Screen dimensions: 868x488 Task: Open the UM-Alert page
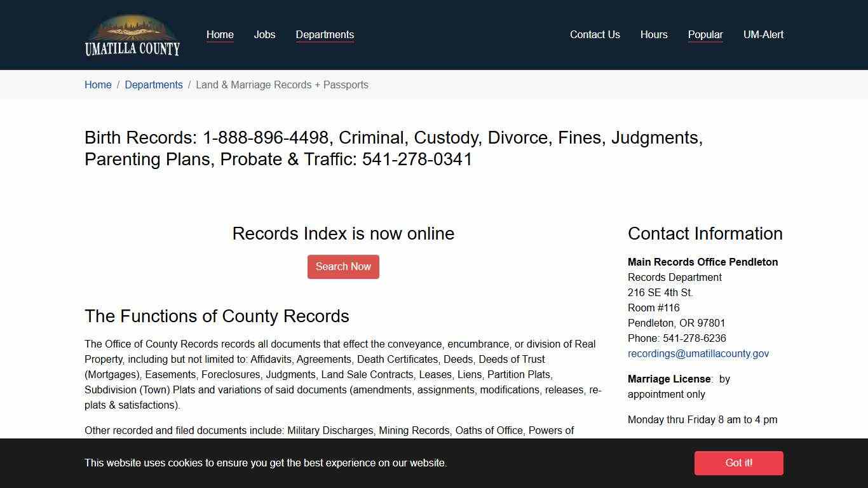[x=764, y=34]
